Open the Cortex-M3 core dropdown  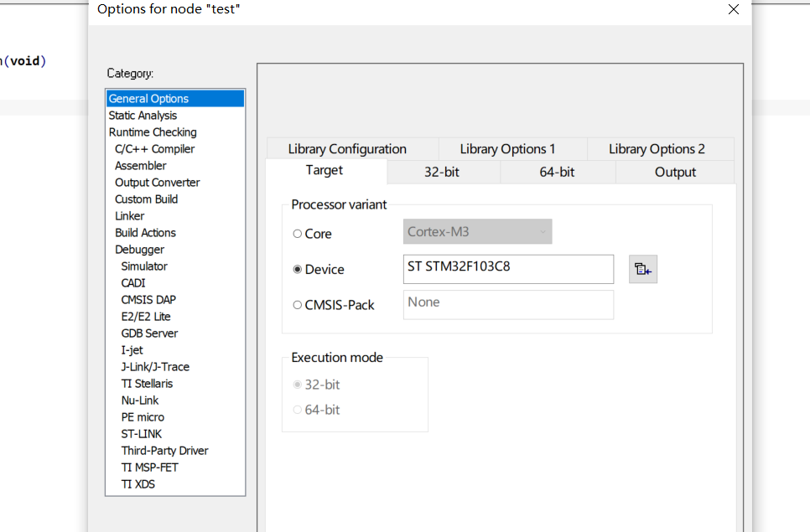pos(477,232)
